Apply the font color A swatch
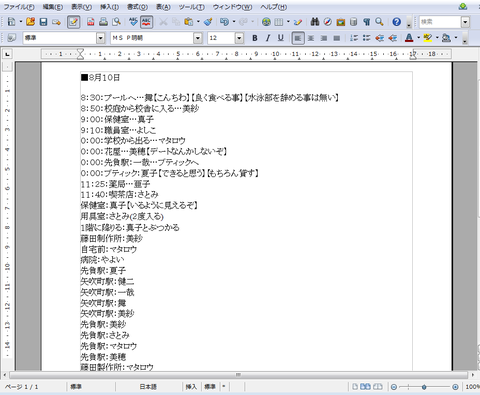The width and height of the screenshot is (480, 395). pos(409,38)
